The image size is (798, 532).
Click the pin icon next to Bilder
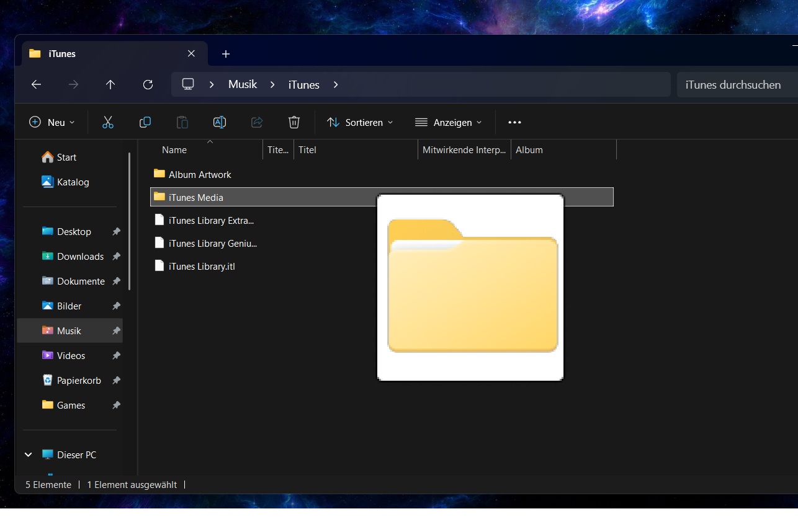(x=116, y=306)
